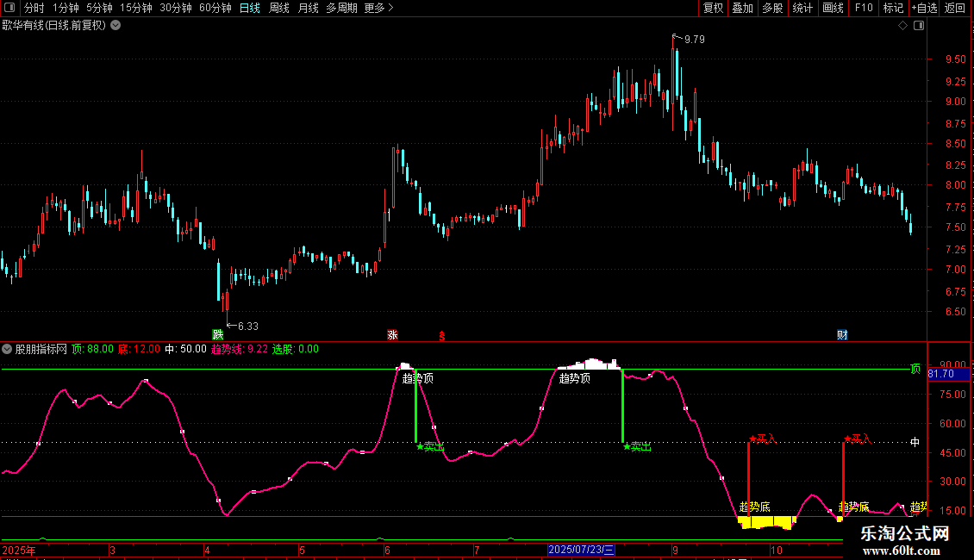This screenshot has height=560, width=974.
Task: Open F10 company info
Action: pyautogui.click(x=864, y=8)
